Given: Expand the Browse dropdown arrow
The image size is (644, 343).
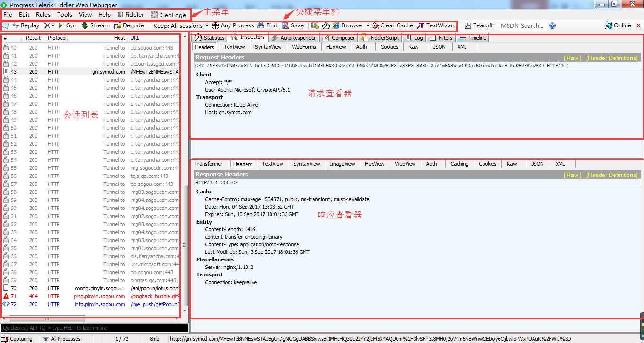Looking at the screenshot, I should point(368,25).
